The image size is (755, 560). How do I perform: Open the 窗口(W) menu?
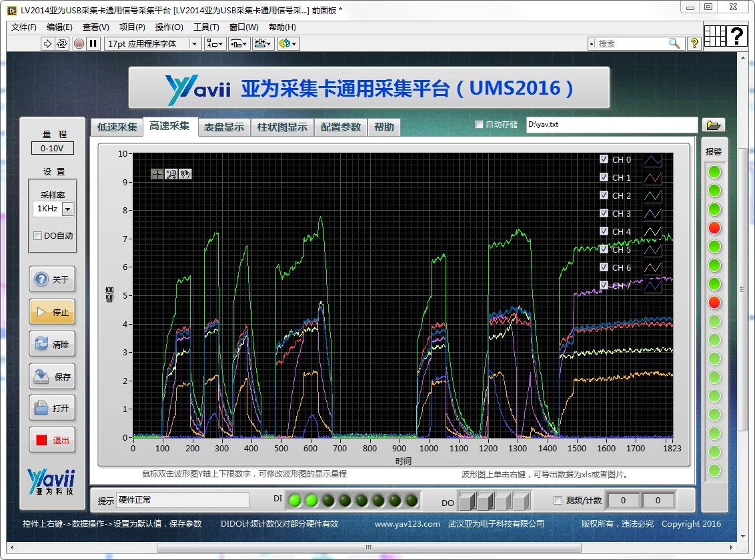243,27
